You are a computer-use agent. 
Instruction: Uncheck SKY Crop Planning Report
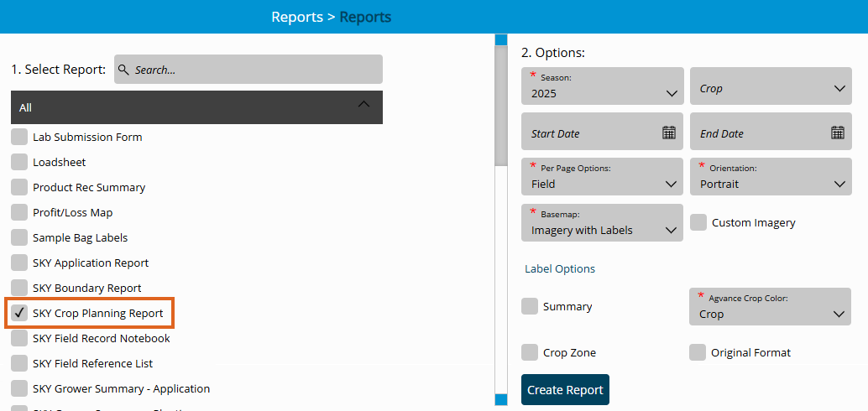[19, 313]
